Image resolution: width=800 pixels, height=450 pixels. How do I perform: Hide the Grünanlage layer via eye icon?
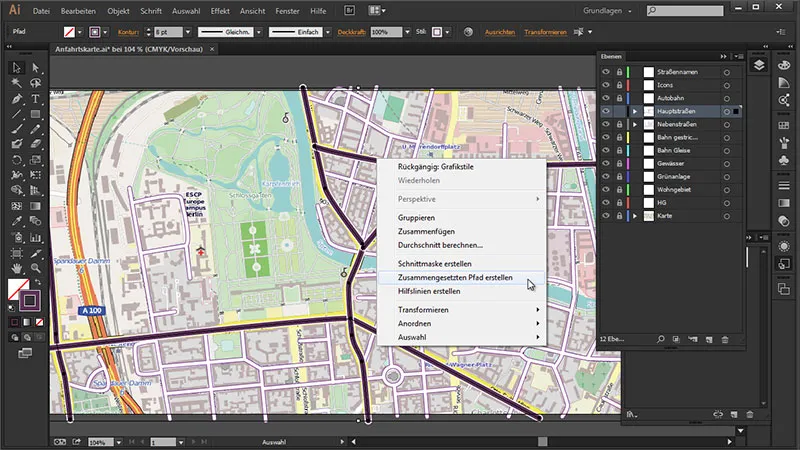606,177
